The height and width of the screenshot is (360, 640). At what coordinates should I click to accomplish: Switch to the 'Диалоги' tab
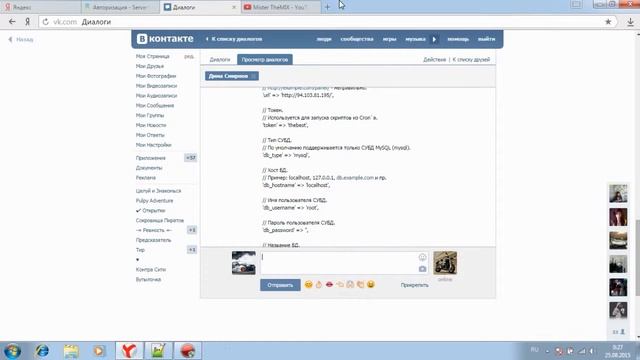click(x=220, y=60)
